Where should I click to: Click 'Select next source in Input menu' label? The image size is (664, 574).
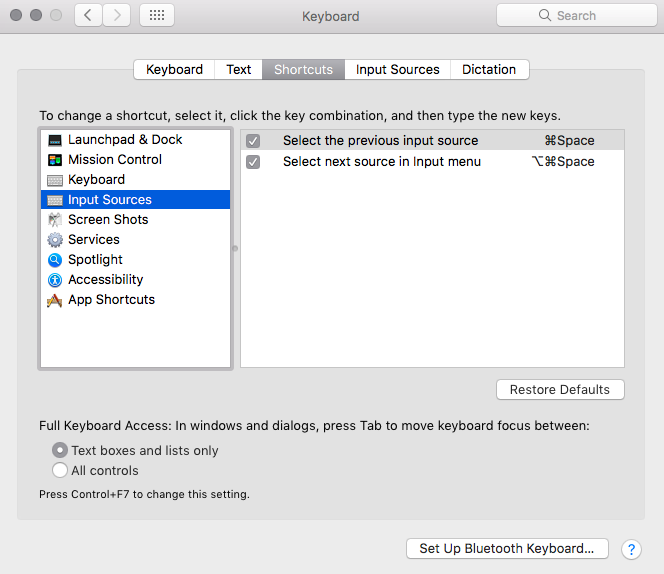coord(382,162)
